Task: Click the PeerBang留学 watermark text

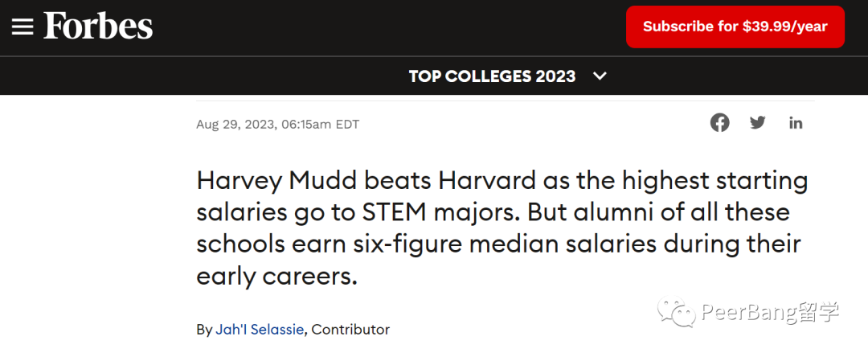Action: [x=770, y=313]
